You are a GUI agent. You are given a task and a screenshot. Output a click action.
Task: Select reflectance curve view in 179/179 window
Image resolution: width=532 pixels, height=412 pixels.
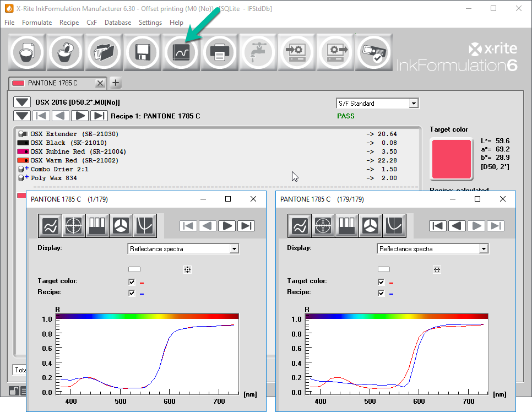tap(299, 226)
